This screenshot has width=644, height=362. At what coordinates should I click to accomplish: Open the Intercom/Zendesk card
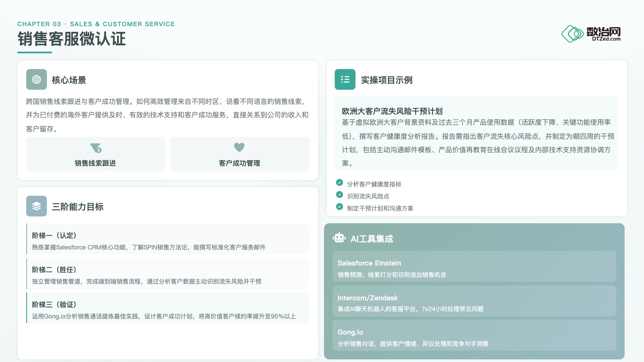(x=474, y=301)
